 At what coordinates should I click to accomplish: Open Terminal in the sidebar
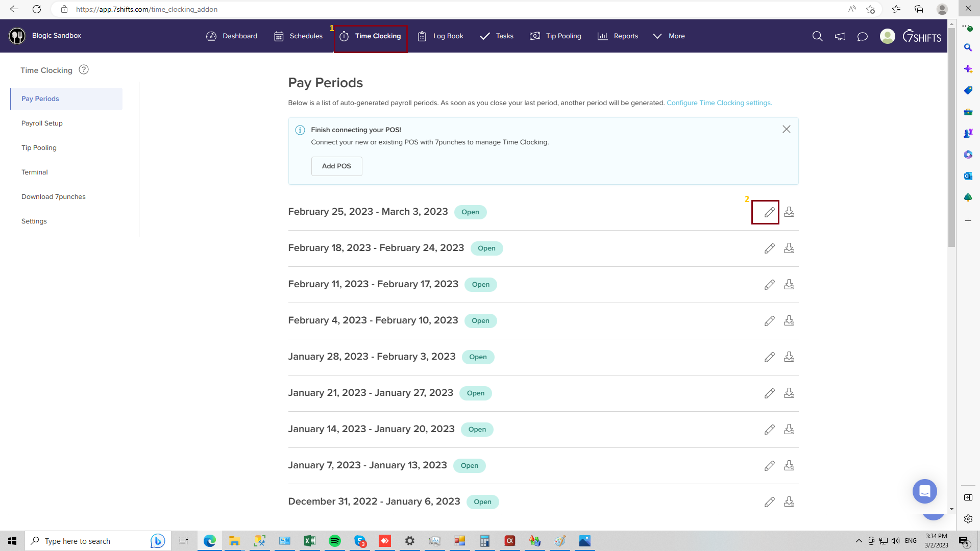click(x=35, y=172)
